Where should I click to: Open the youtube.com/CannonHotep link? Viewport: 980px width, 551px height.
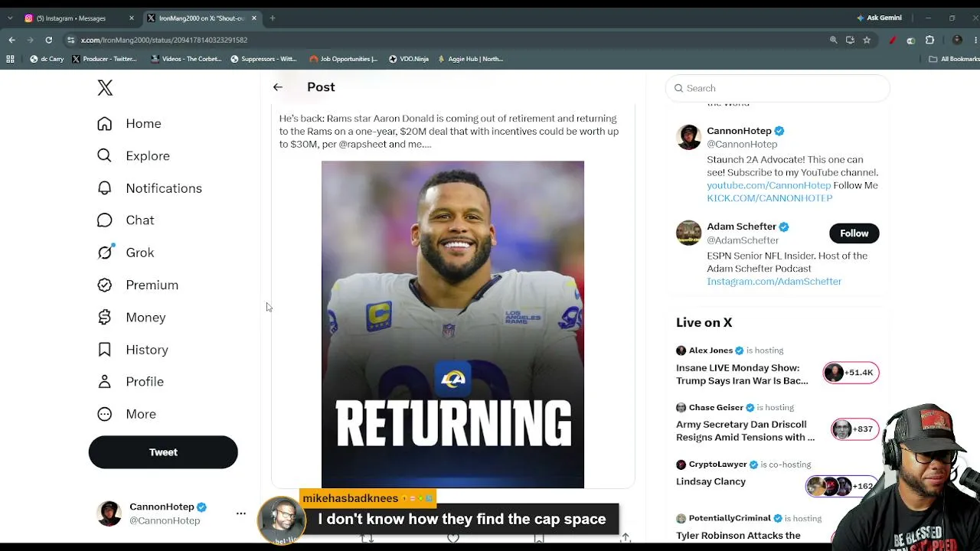(x=769, y=185)
